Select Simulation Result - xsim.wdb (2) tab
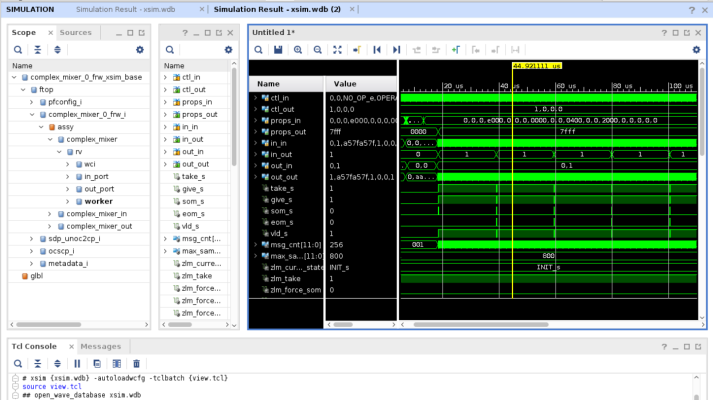The image size is (713, 400). pyautogui.click(x=277, y=9)
